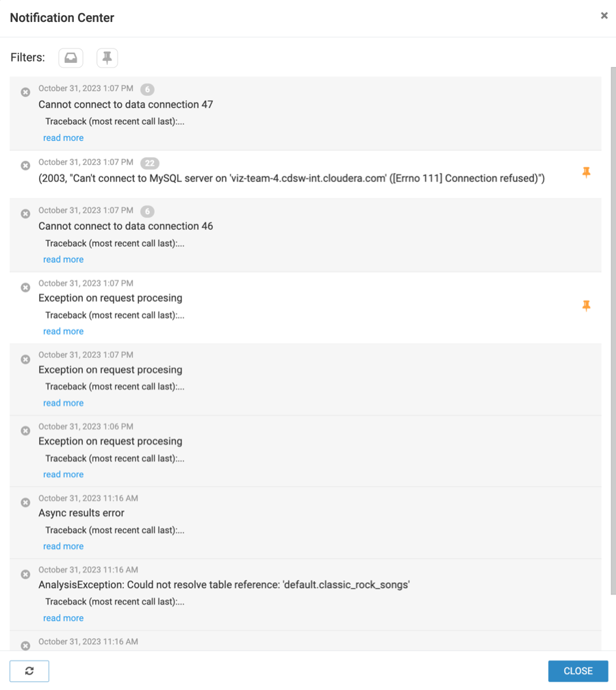The image size is (616, 690).
Task: Toggle the pinned notifications filter
Action: coord(107,58)
